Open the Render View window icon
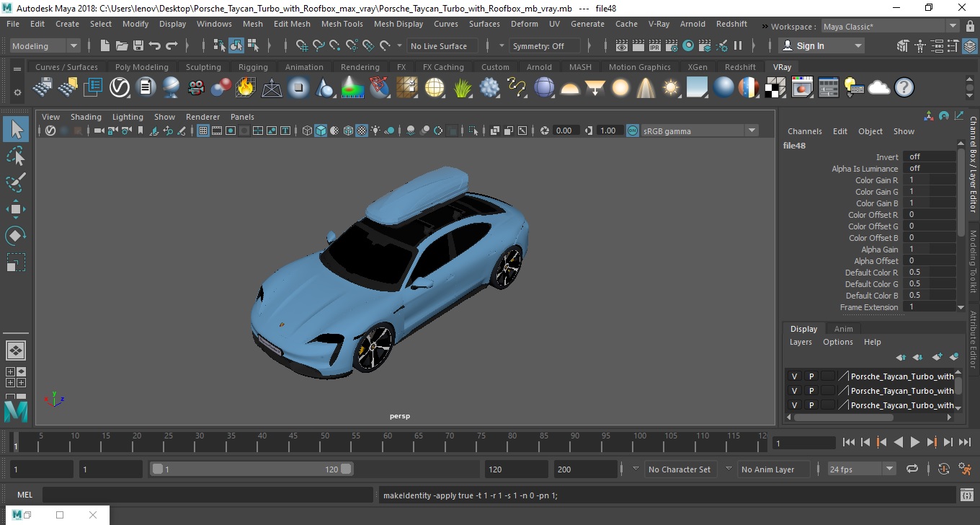The width and height of the screenshot is (980, 525). click(622, 45)
